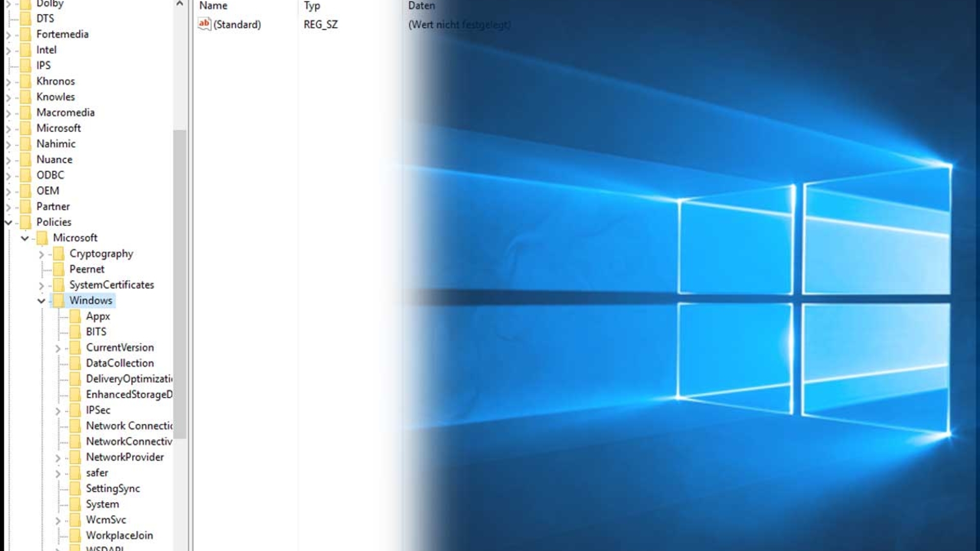The image size is (980, 551).
Task: Expand the CurrentVersion subkey
Action: point(58,348)
